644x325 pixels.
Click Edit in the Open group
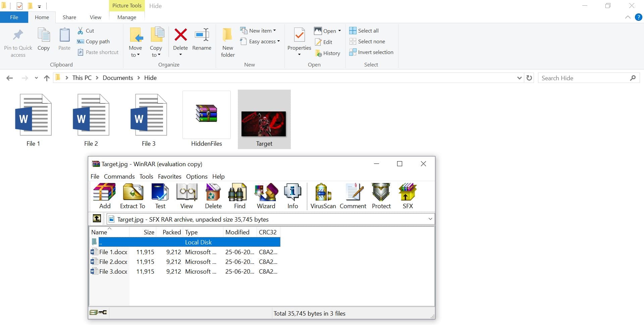tap(324, 42)
